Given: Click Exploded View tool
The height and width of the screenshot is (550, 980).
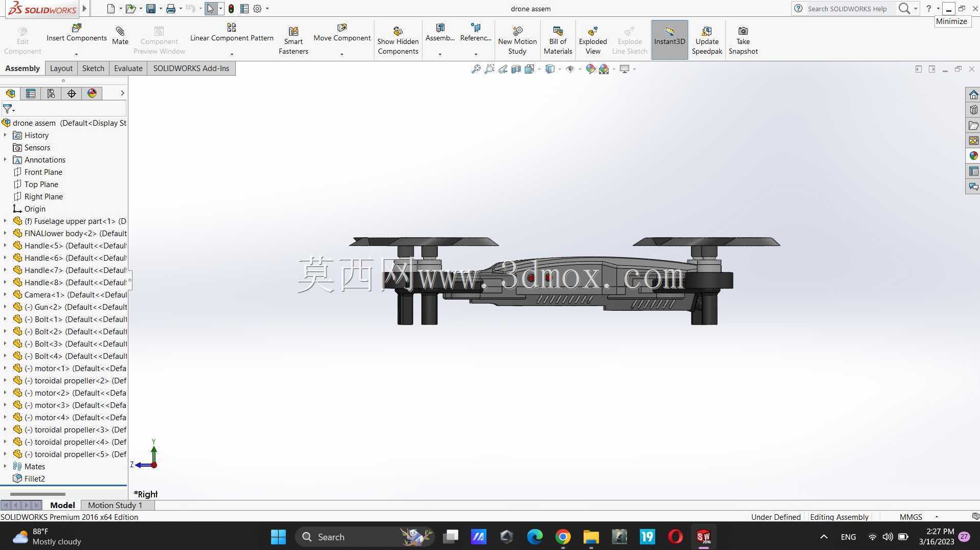Looking at the screenshot, I should click(593, 41).
